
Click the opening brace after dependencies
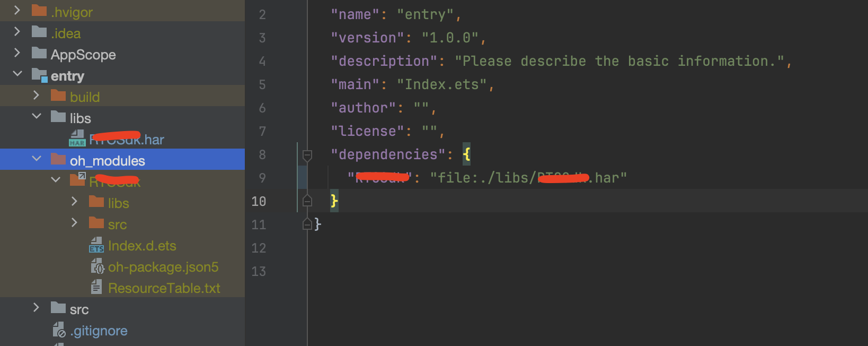466,154
